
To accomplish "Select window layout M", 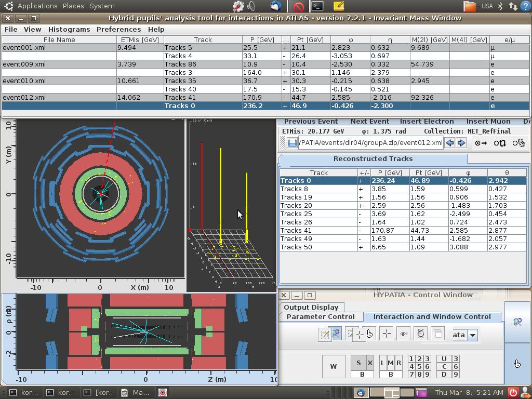I will point(391,363).
